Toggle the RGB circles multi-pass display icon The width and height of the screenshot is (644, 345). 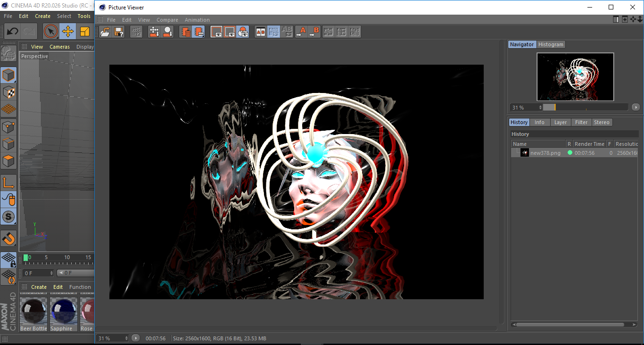click(x=243, y=32)
